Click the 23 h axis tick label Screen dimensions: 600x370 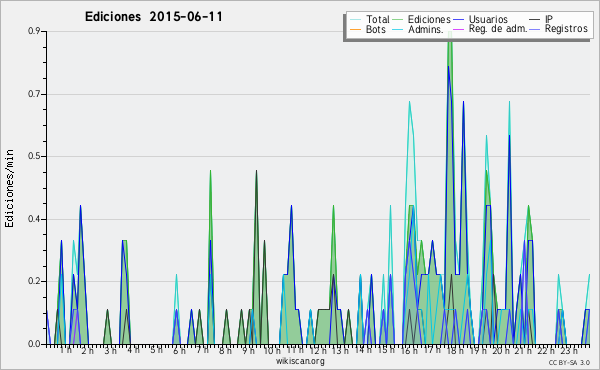(569, 350)
